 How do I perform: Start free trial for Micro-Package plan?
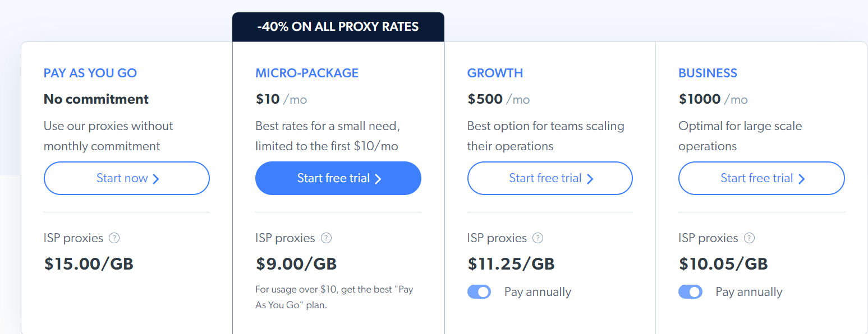[x=338, y=178]
